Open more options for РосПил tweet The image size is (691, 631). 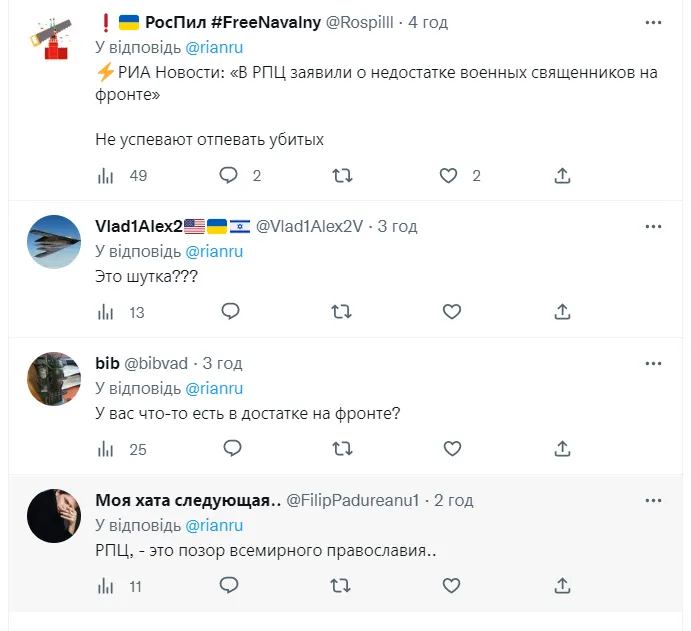pyautogui.click(x=654, y=22)
